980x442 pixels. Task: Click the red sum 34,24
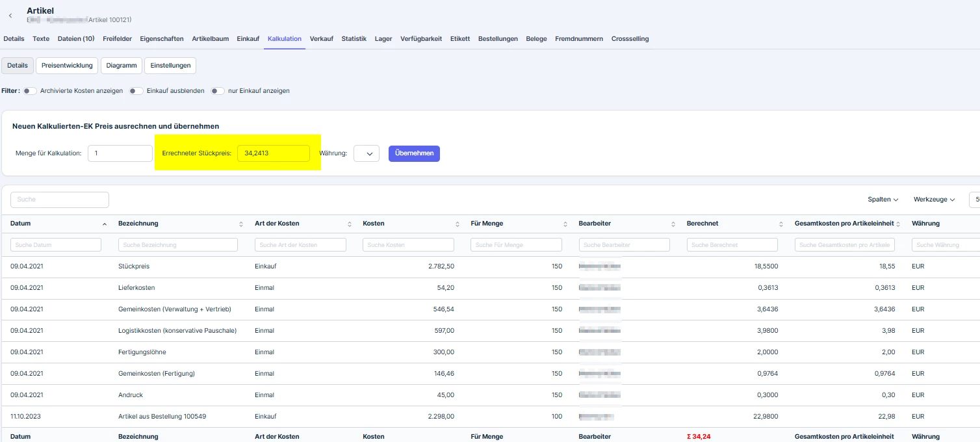[699, 437]
